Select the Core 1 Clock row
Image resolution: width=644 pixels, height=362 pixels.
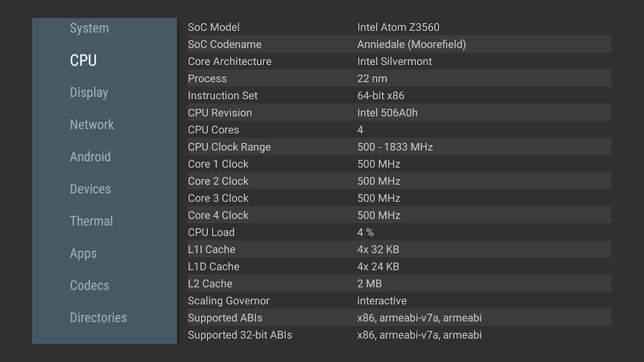coord(398,164)
